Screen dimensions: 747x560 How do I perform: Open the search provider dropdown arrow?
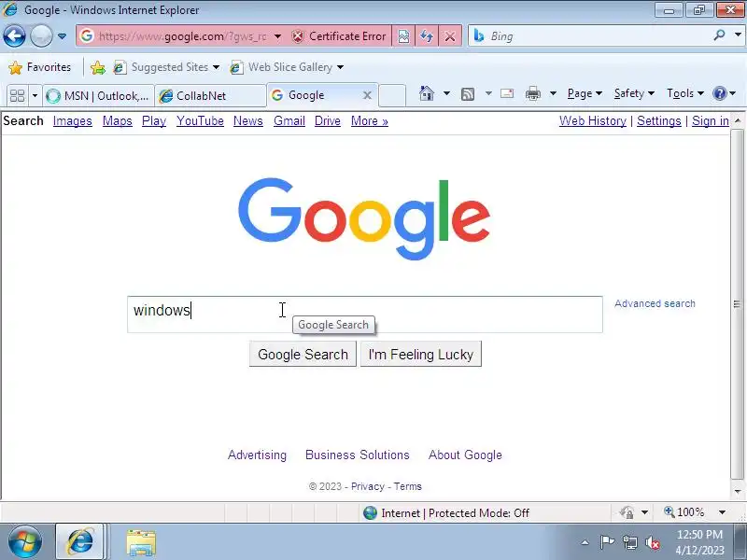pyautogui.click(x=738, y=35)
